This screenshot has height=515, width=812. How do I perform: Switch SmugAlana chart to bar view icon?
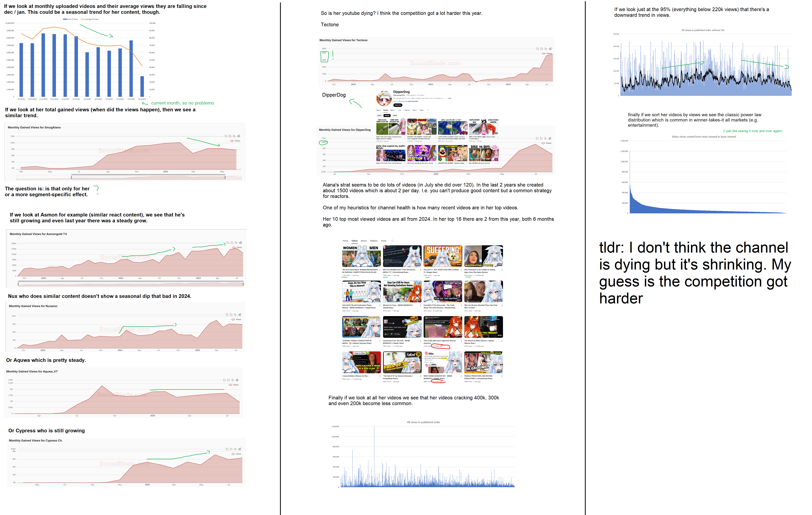pyautogui.click(x=239, y=136)
